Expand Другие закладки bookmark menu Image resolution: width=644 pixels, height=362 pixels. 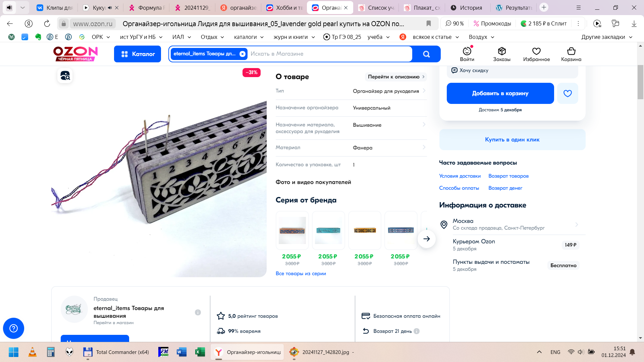tap(607, 37)
